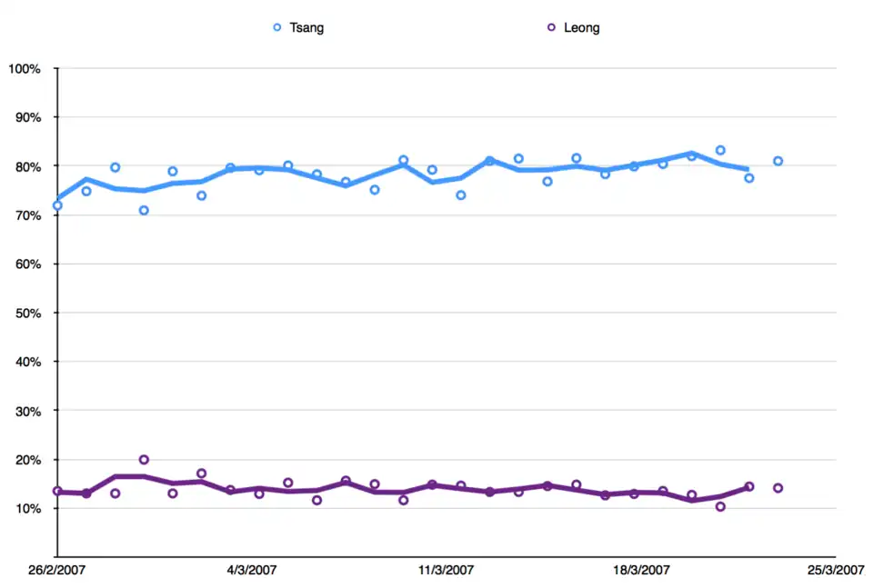
Task: Click the 100% y-axis label
Action: [24, 69]
